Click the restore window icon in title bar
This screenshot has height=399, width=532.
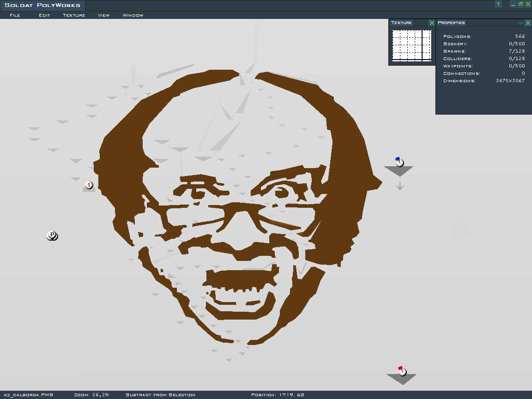(x=520, y=4)
